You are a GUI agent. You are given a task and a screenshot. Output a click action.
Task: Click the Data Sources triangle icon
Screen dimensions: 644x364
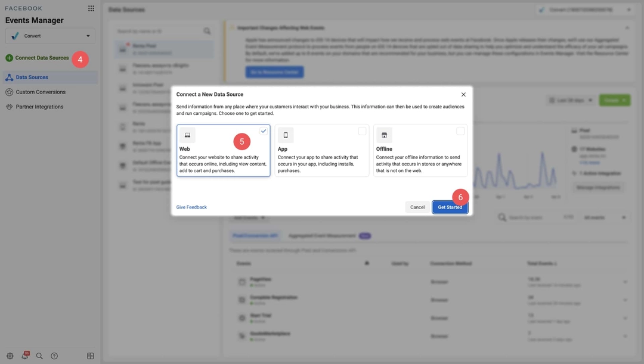9,77
